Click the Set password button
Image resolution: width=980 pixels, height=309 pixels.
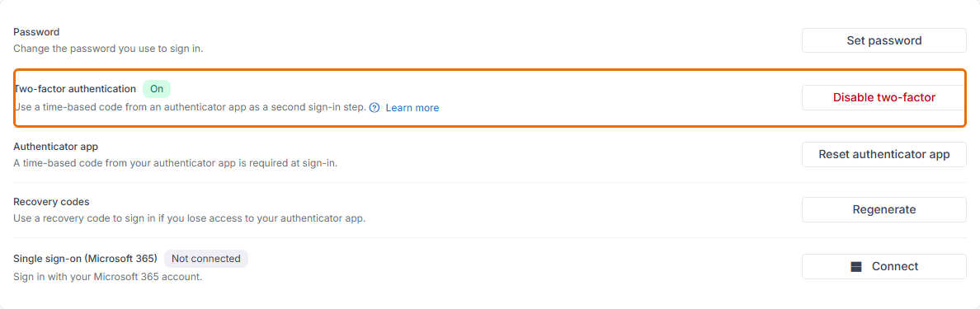point(883,40)
